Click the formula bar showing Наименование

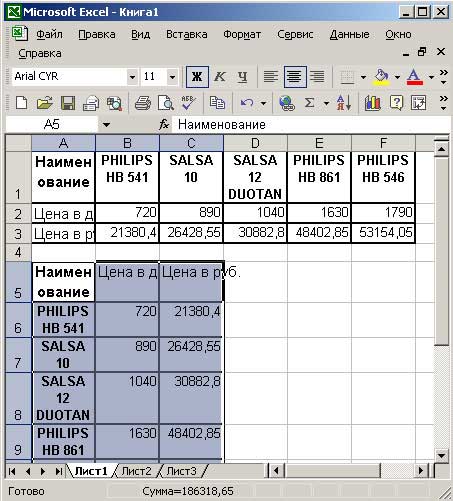point(310,125)
